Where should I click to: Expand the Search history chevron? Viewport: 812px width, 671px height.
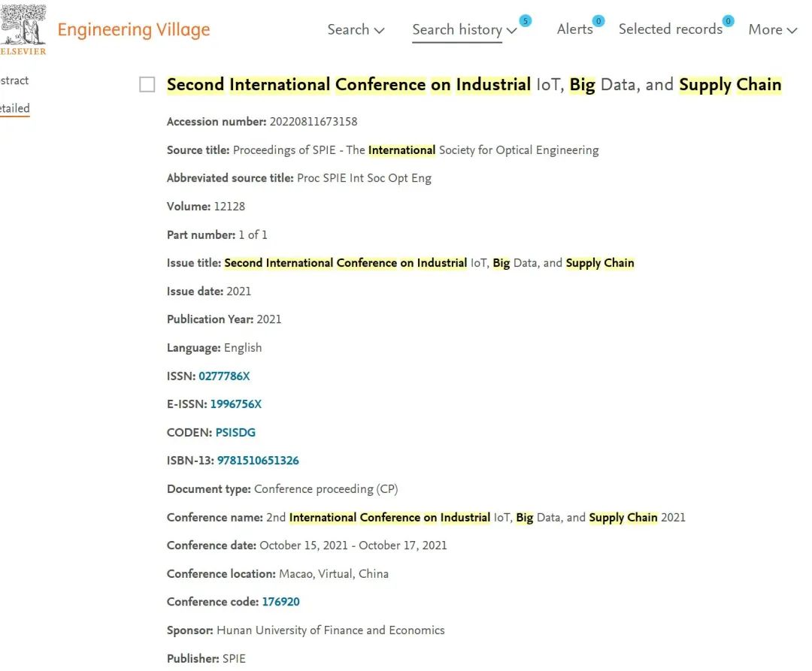pos(512,31)
